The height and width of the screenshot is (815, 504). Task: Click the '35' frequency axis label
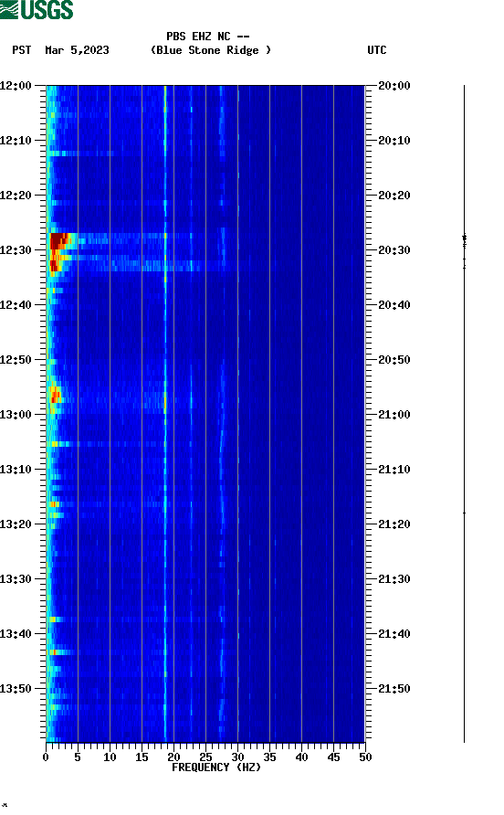tap(269, 757)
